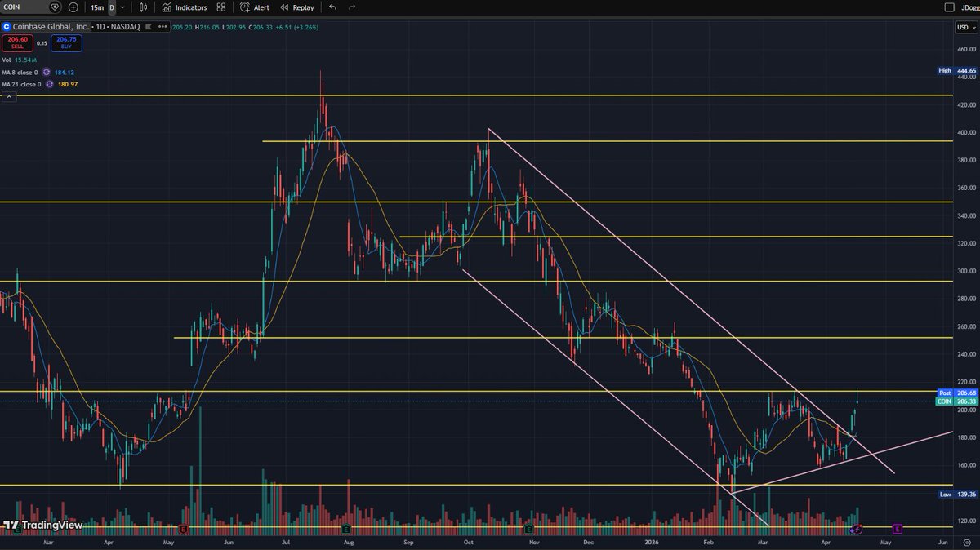Image resolution: width=980 pixels, height=550 pixels.
Task: Collapse the indicator legend with the chevron
Action: pos(9,97)
